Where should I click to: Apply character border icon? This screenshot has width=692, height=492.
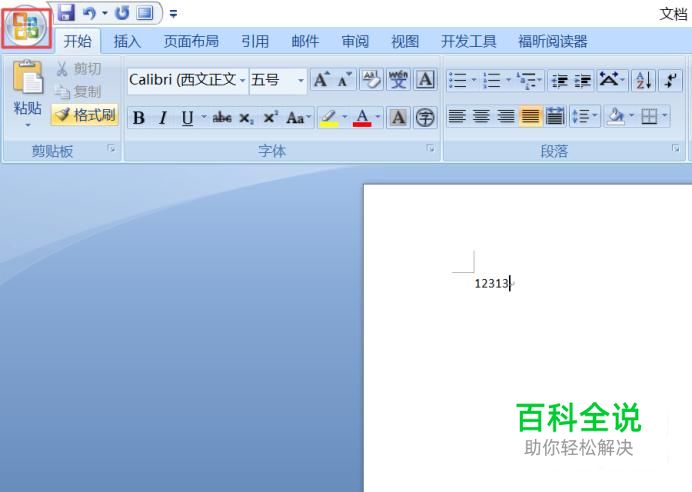click(x=425, y=80)
